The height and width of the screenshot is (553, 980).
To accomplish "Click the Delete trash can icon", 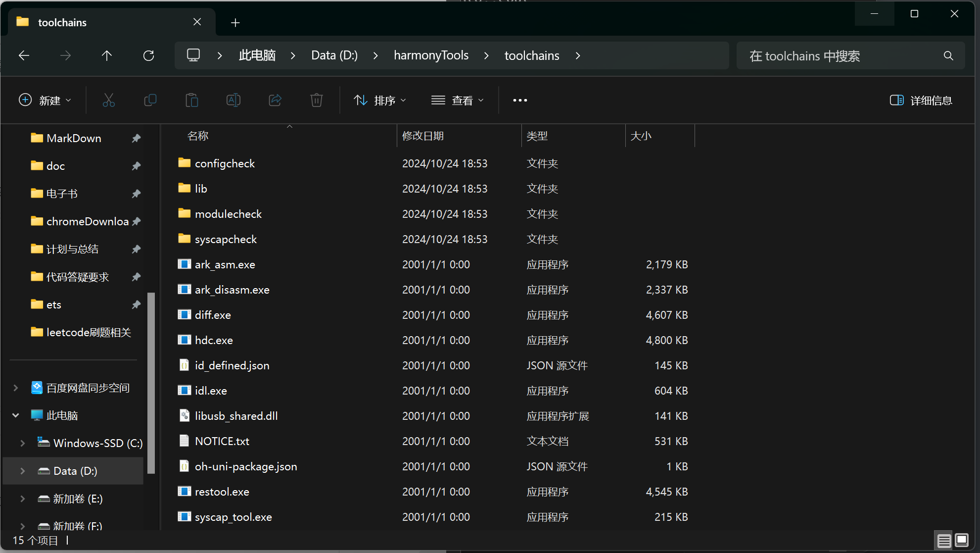I will 317,101.
